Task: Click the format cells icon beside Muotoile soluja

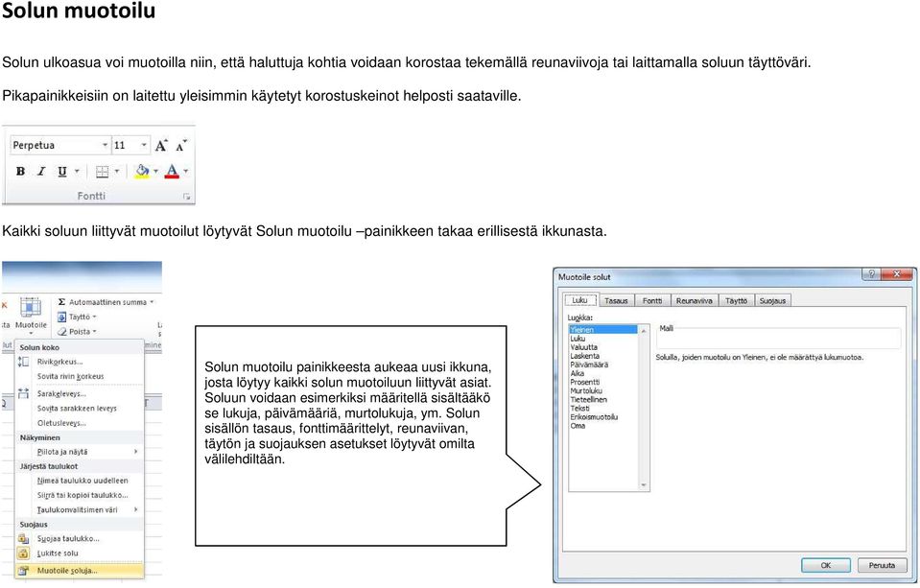Action: coord(23,571)
